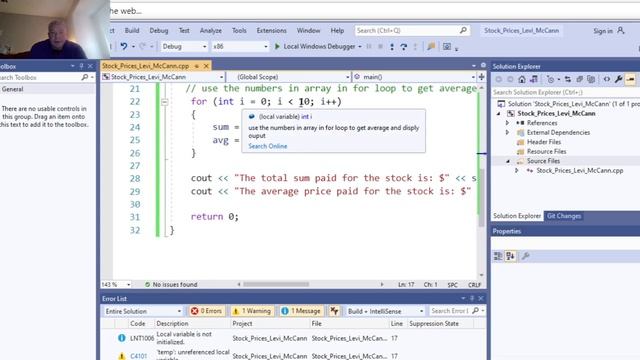This screenshot has height=360, width=640.
Task: Toggle the 1 Warning filter
Action: (252, 311)
